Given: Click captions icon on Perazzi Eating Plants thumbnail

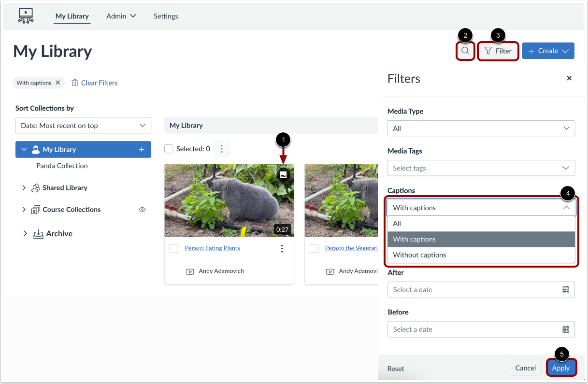Looking at the screenshot, I should [x=283, y=175].
